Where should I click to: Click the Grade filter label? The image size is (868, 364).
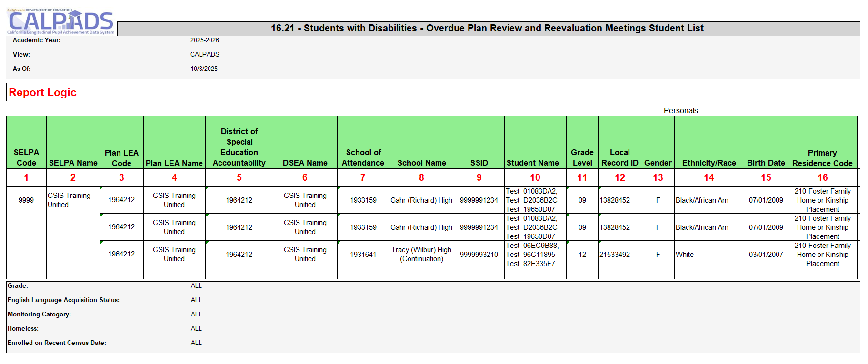tap(18, 286)
